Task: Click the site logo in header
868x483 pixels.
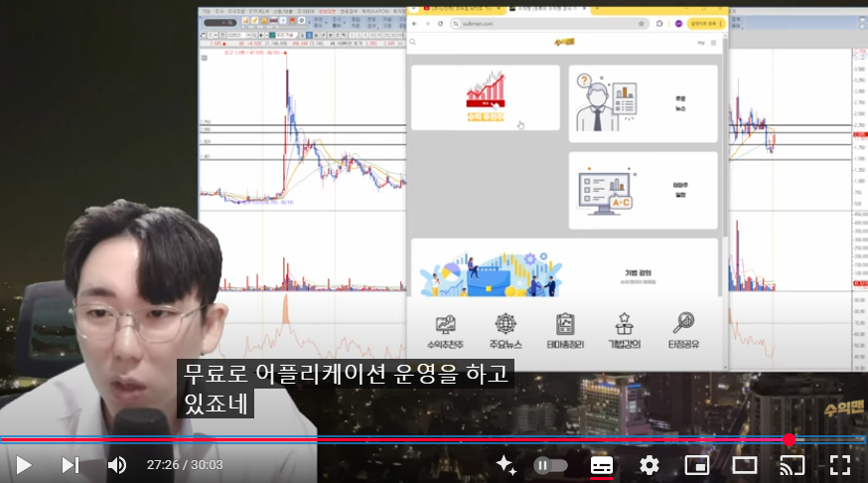Action: pyautogui.click(x=565, y=42)
